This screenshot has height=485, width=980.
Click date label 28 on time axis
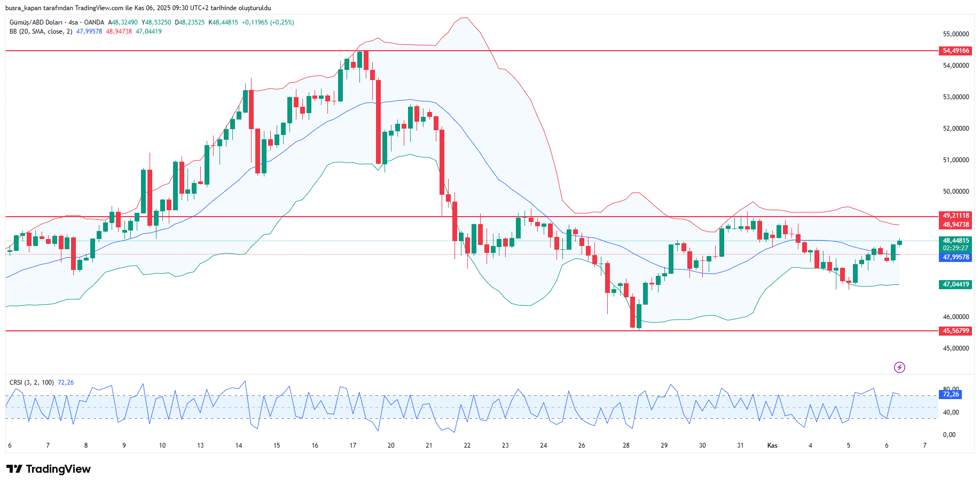626,446
